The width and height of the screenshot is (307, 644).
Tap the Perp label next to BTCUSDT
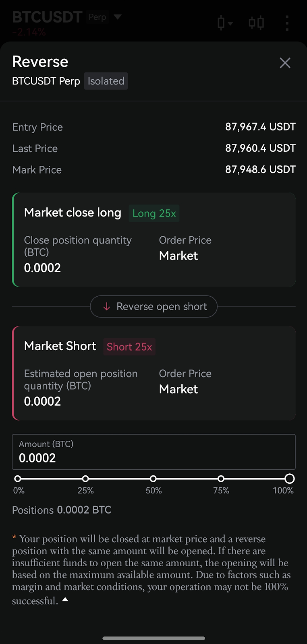[97, 17]
